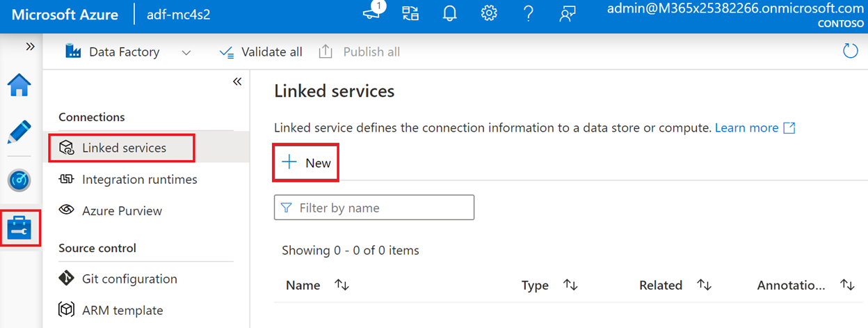
Task: Open the admin account menu
Action: 735,14
